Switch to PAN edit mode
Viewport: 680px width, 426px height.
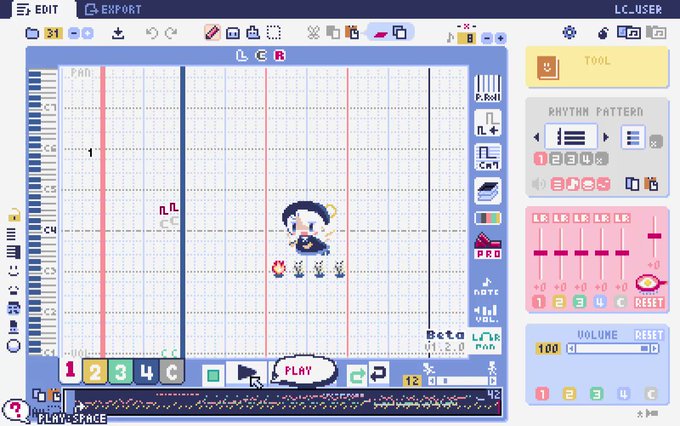click(486, 341)
